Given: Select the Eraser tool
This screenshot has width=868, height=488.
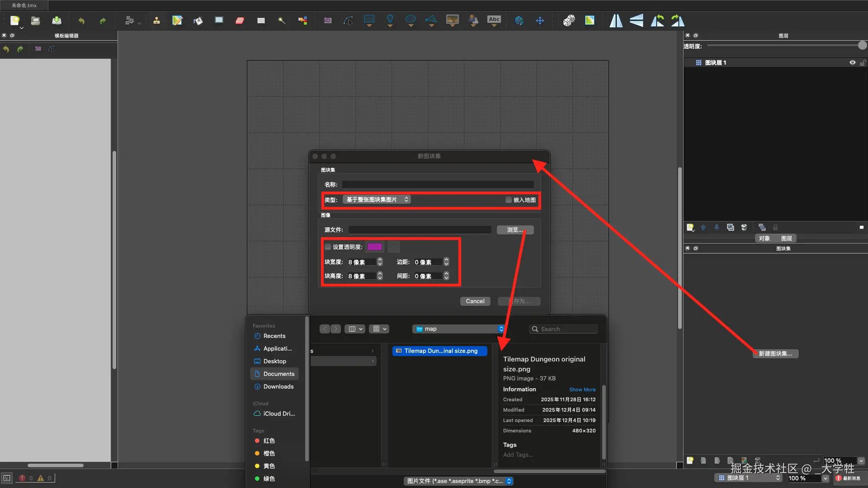Looking at the screenshot, I should [x=240, y=20].
